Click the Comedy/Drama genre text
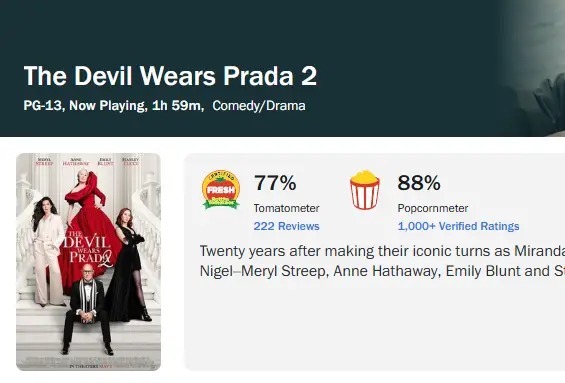Viewport: 565px width, 383px height. (259, 106)
